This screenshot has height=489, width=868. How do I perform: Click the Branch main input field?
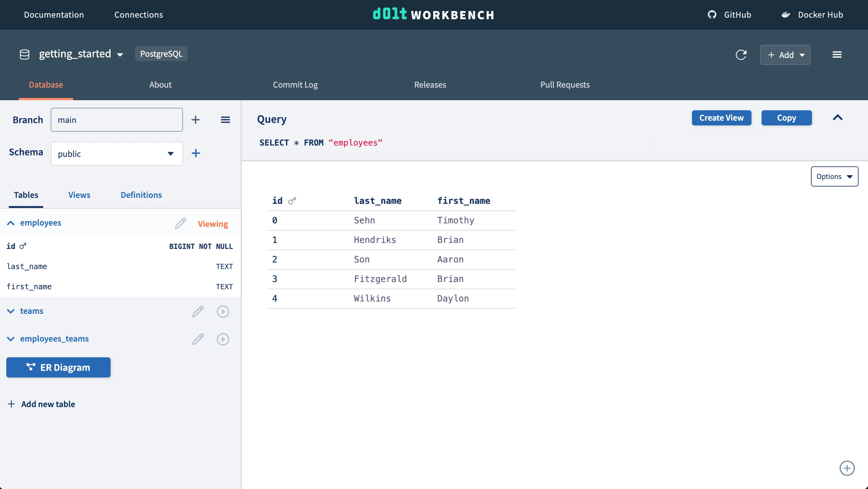117,120
